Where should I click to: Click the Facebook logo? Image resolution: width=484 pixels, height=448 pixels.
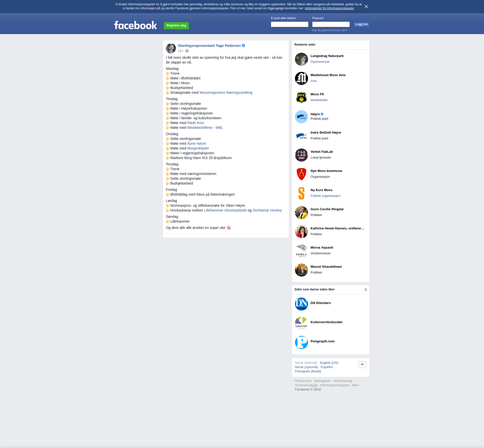click(x=135, y=25)
